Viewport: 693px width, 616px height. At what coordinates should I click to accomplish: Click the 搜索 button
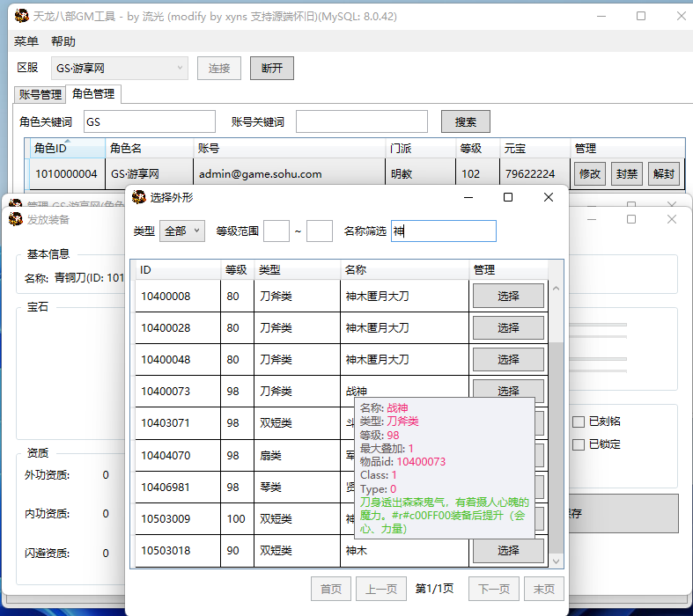pos(466,121)
